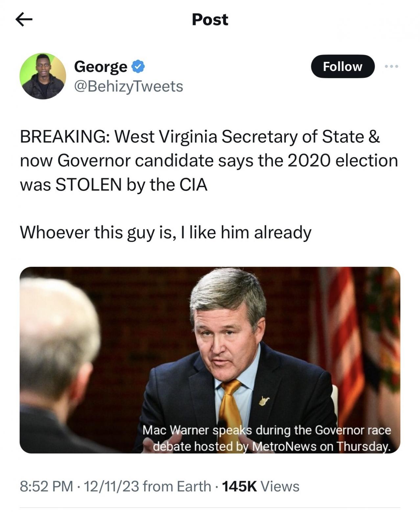Viewport: 420px width, 512px height.
Task: Click the 12/11/23 post date
Action: [x=111, y=486]
